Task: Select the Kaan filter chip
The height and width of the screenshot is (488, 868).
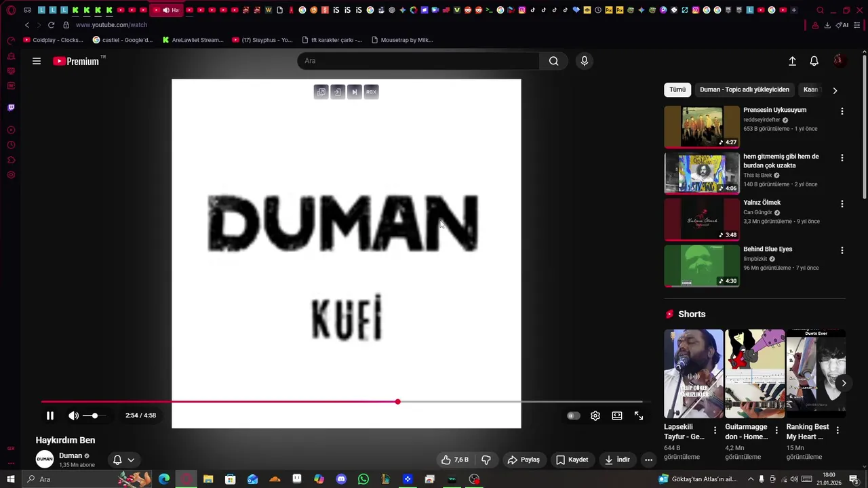Action: coord(810,89)
